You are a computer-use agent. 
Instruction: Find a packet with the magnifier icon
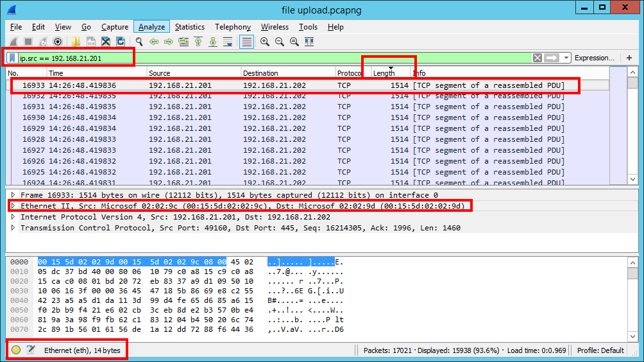pos(139,42)
